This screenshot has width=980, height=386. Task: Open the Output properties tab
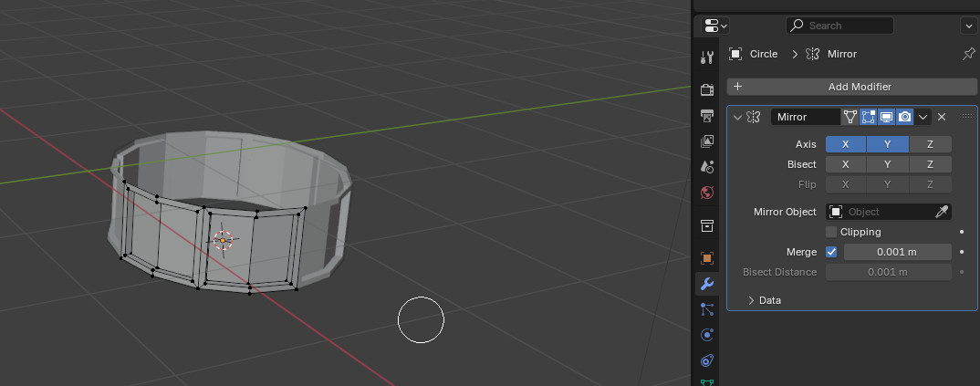(707, 116)
